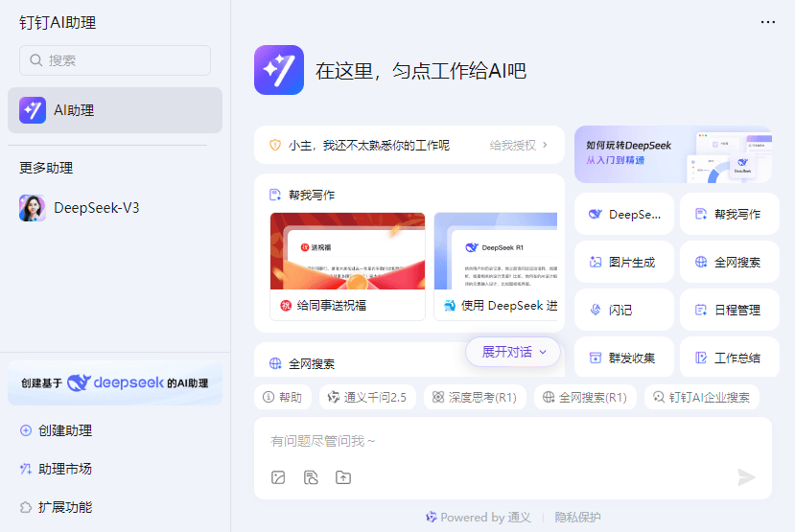795x532 pixels.
Task: Open the 隐私保护 privacy link
Action: pos(577,518)
